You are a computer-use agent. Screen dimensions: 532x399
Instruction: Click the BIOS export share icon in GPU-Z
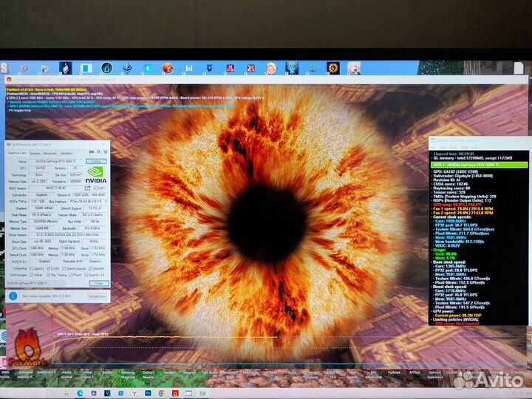tap(87, 188)
